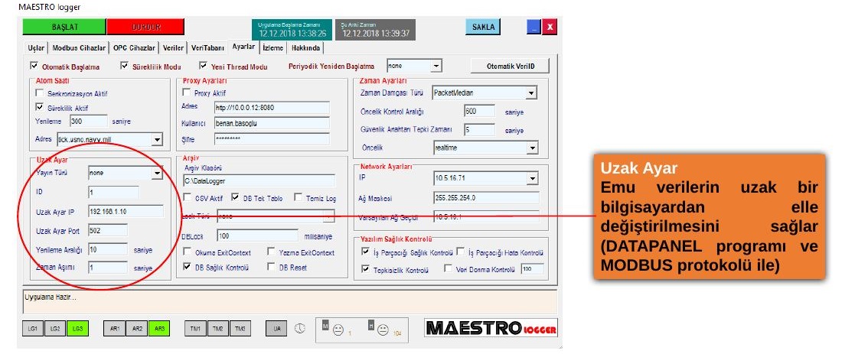Click the red DURDUR button
Viewport: 868px width, 354px height.
(145, 27)
